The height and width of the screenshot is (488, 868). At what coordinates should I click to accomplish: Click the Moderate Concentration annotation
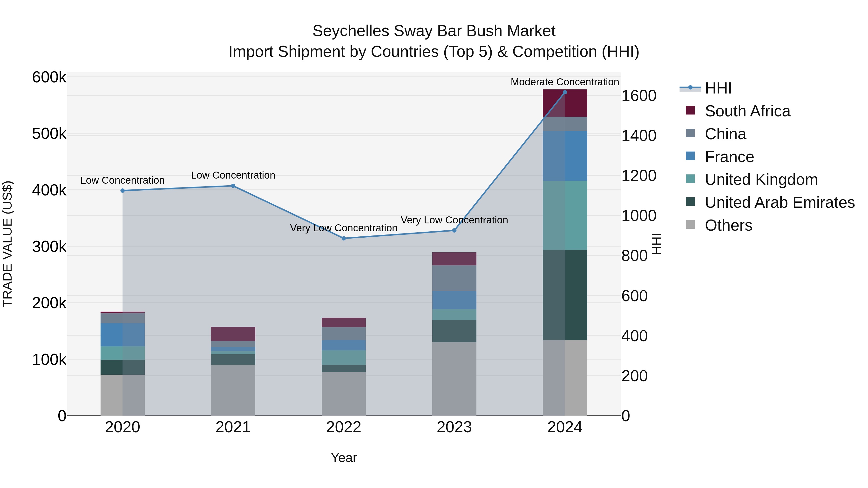click(565, 82)
